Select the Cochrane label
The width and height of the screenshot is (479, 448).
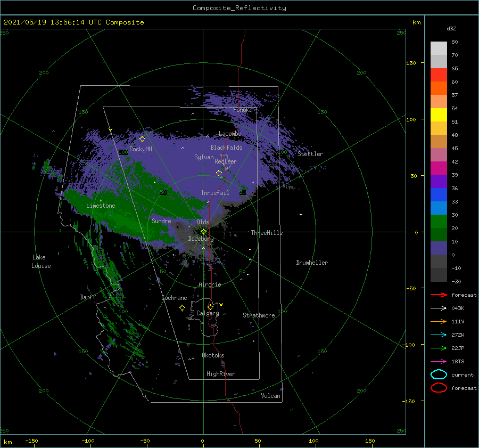click(x=174, y=298)
